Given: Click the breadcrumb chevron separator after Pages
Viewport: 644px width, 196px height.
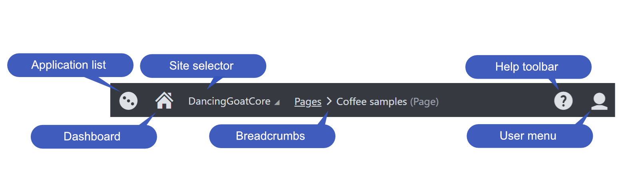Looking at the screenshot, I should [329, 101].
